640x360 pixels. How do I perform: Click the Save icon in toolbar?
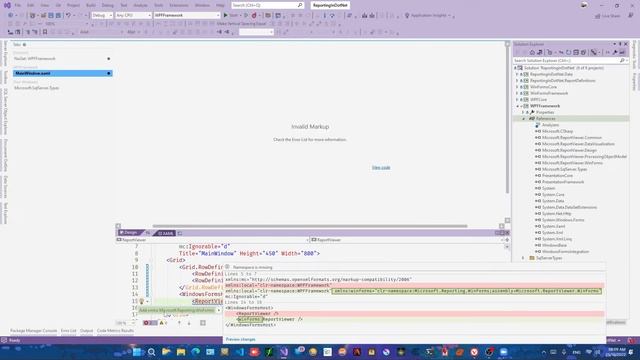(x=51, y=15)
